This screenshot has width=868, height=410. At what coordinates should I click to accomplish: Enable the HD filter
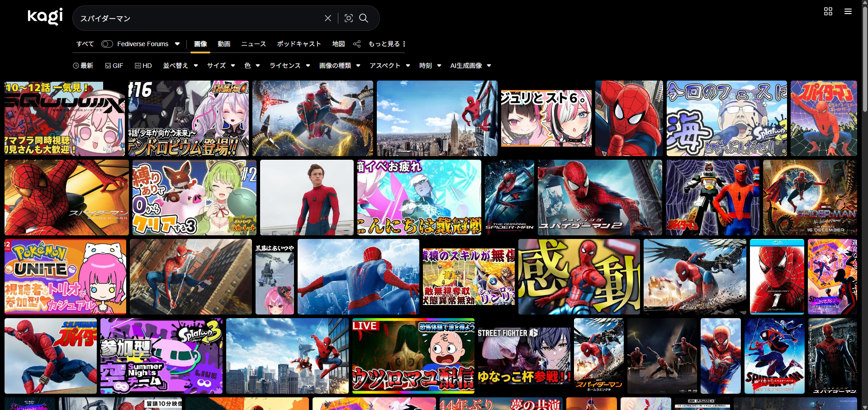pos(143,66)
